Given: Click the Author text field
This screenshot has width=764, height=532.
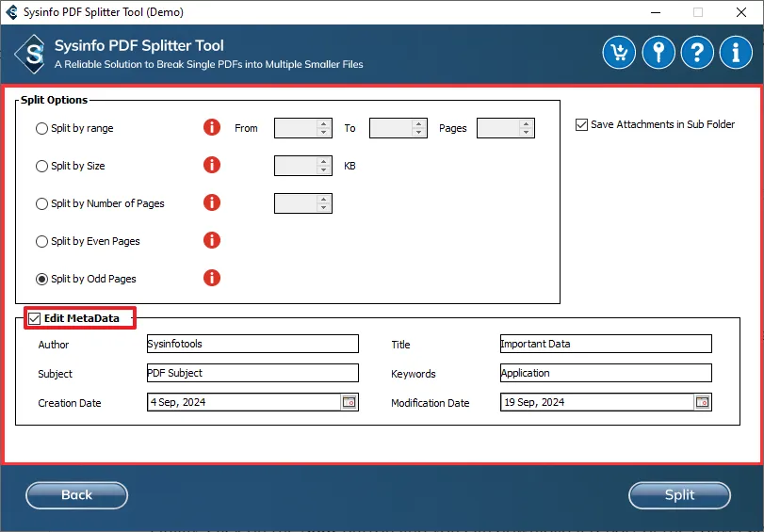Looking at the screenshot, I should (x=252, y=344).
